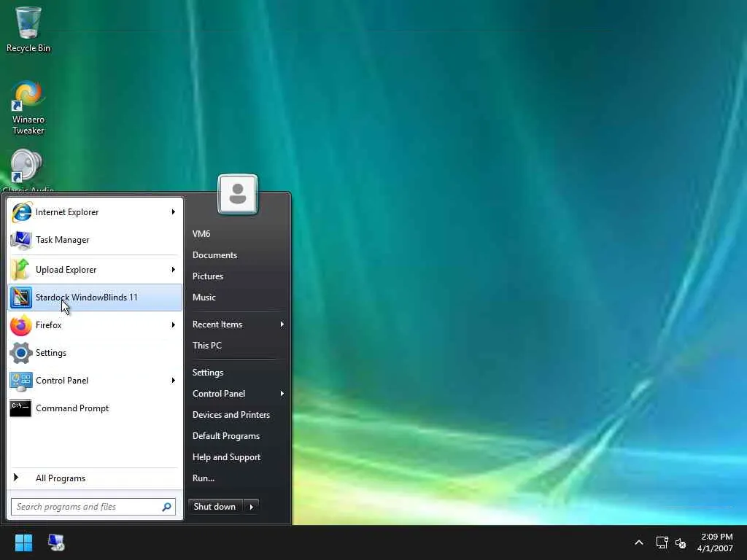Expand Firefox jump list arrow

(174, 325)
